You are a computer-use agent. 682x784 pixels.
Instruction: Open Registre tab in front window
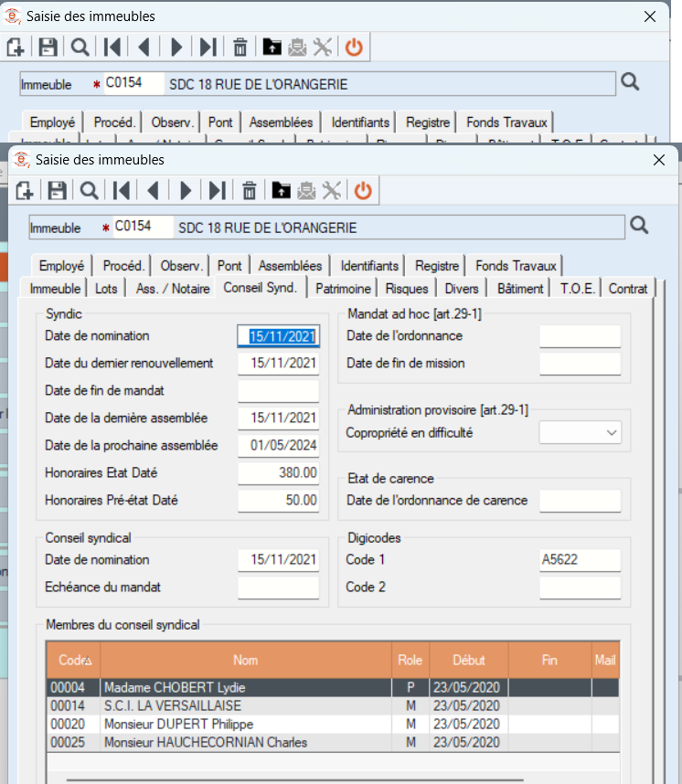(437, 266)
